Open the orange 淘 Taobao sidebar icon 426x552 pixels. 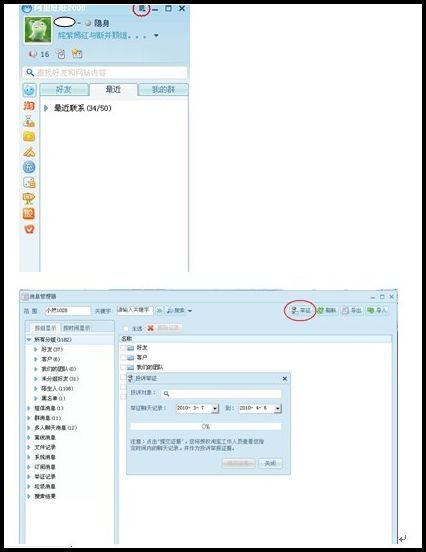coord(29,105)
